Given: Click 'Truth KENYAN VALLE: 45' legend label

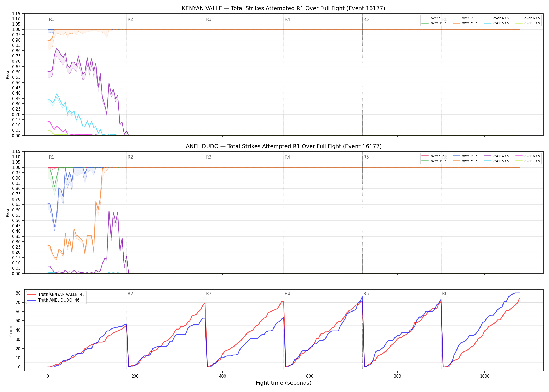Looking at the screenshot, I should (x=61, y=295).
